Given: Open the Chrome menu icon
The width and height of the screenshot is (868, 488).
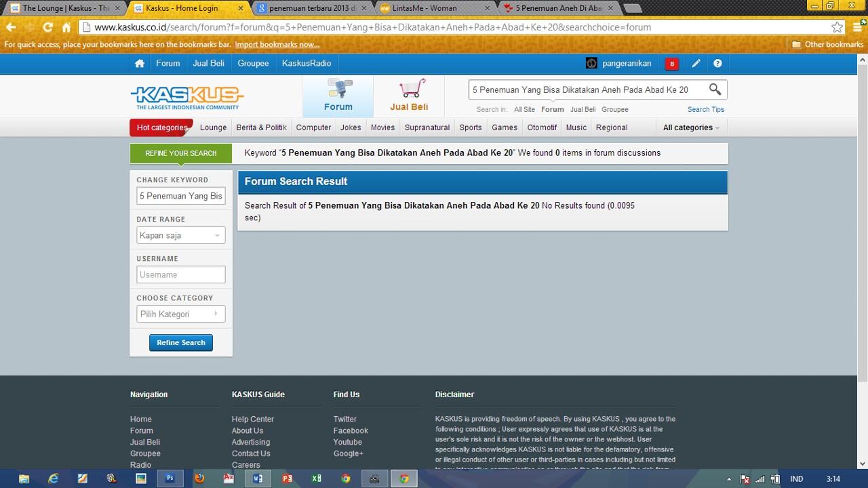Looking at the screenshot, I should coord(857,27).
